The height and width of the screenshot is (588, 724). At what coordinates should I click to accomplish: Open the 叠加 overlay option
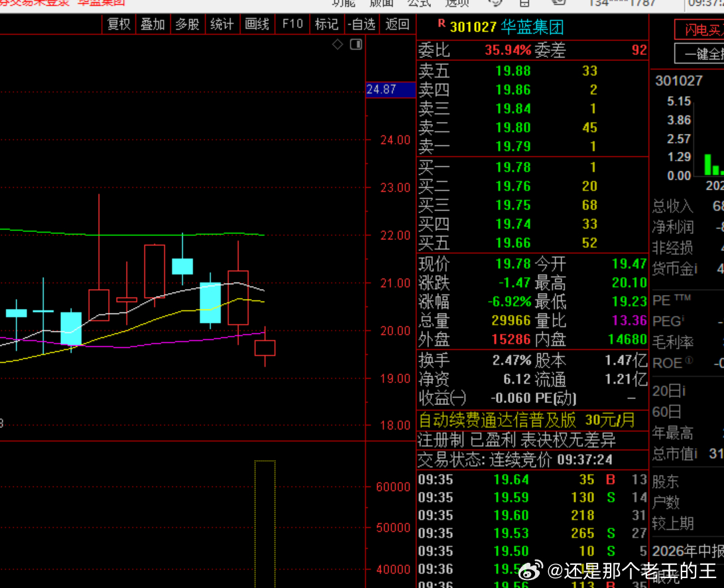(x=153, y=24)
